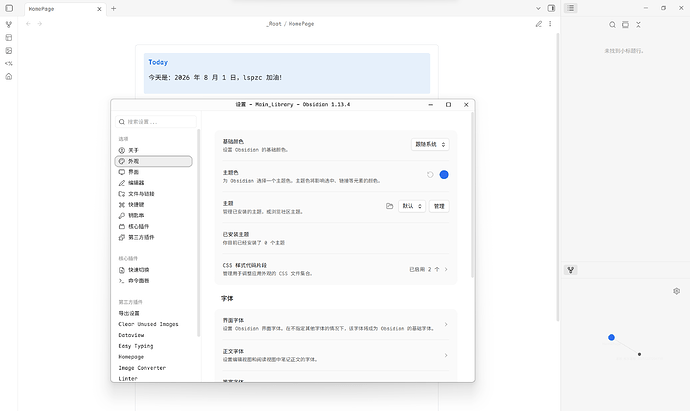Close the HomePage tab
The height and width of the screenshot is (411, 690).
(x=99, y=9)
